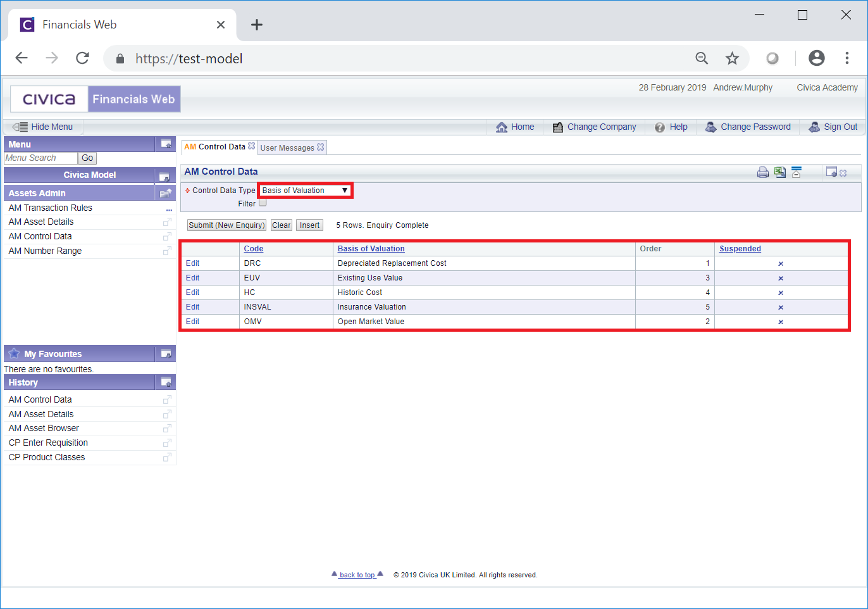Sort the grid by Code column
This screenshot has height=609, width=868.
[254, 249]
